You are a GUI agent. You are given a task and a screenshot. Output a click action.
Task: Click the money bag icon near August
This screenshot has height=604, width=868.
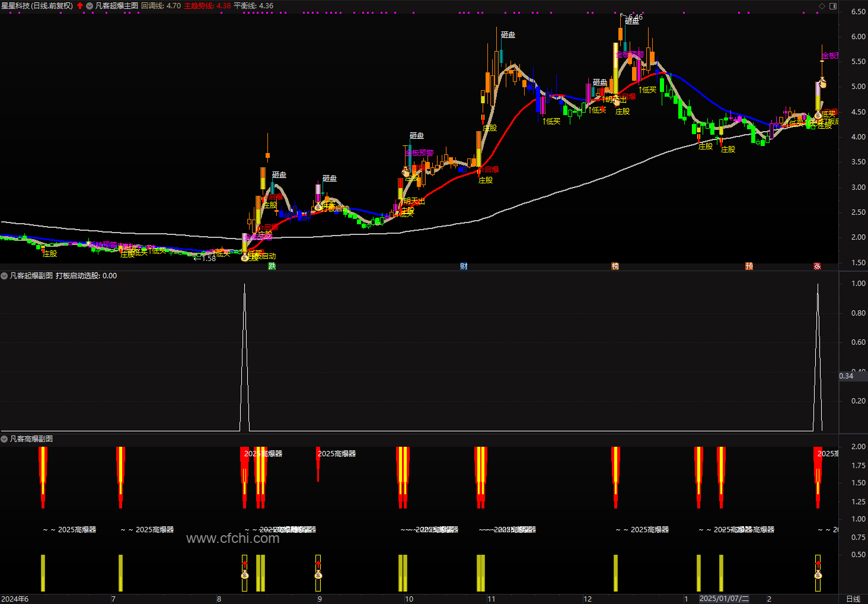point(244,575)
